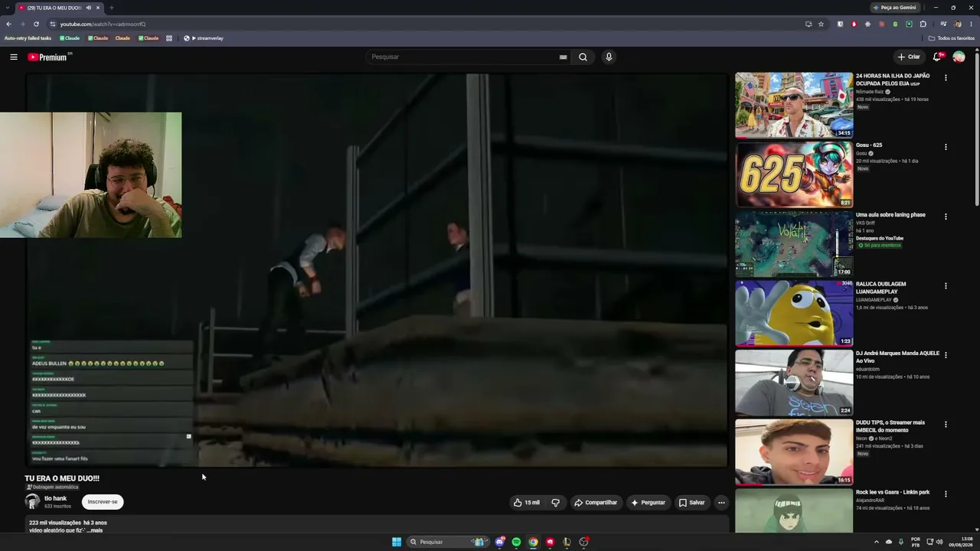This screenshot has width=980, height=551.
Task: Open options for DJ André Marques video
Action: click(x=946, y=355)
